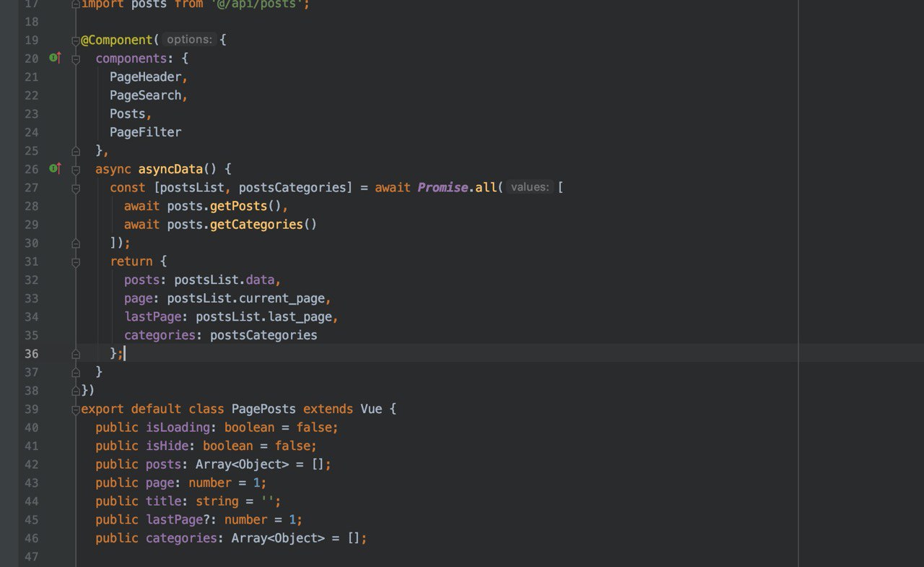Click the 'values:' inlay hint after Promise.all
This screenshot has height=567, width=924.
tap(530, 187)
